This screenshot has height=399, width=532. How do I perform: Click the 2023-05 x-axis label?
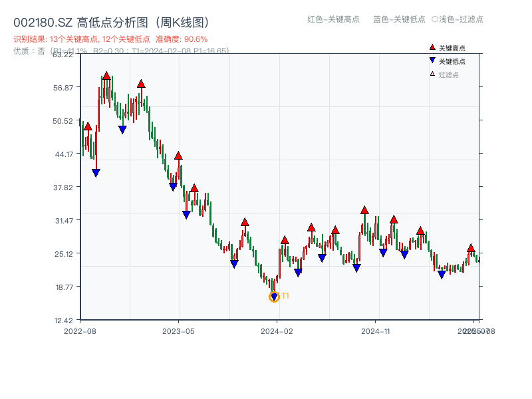178,331
